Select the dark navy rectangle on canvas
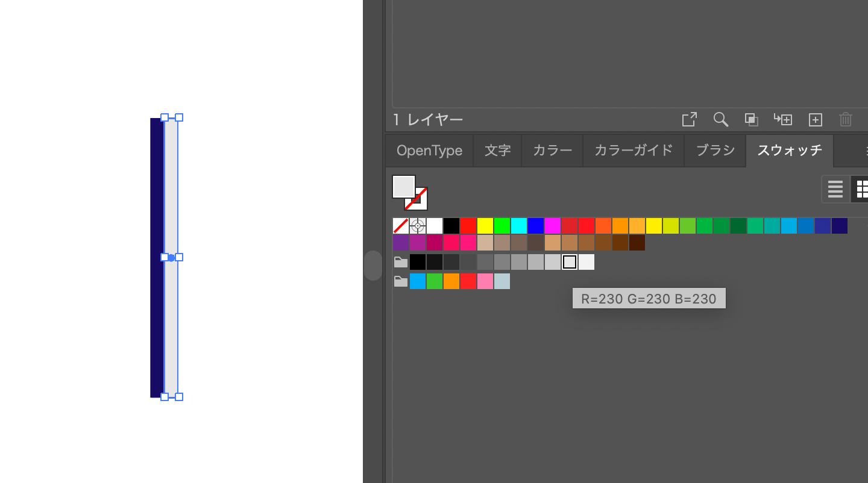The image size is (868, 483). click(x=157, y=258)
